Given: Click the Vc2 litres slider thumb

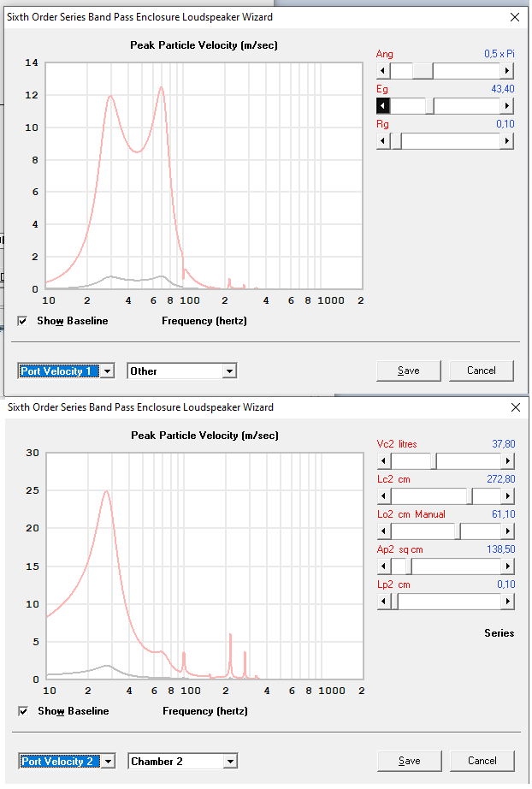Looking at the screenshot, I should (x=434, y=461).
